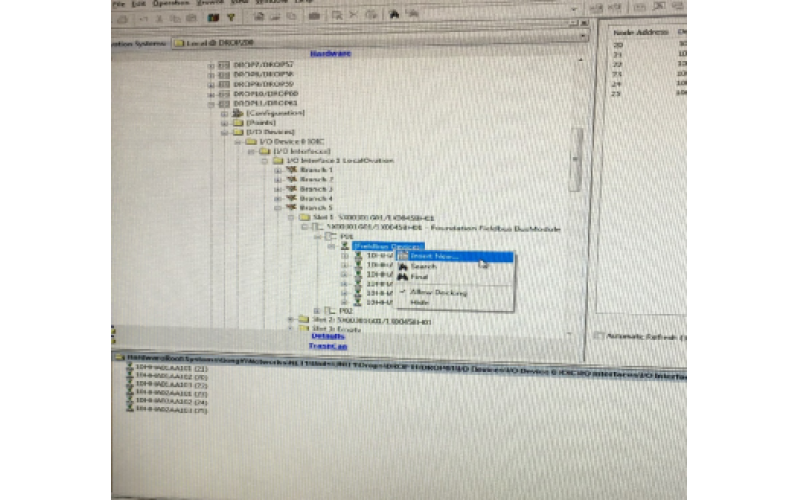Screen dimensions: 800x500
Task: Click the first device icon in bottom list
Action: (129, 369)
